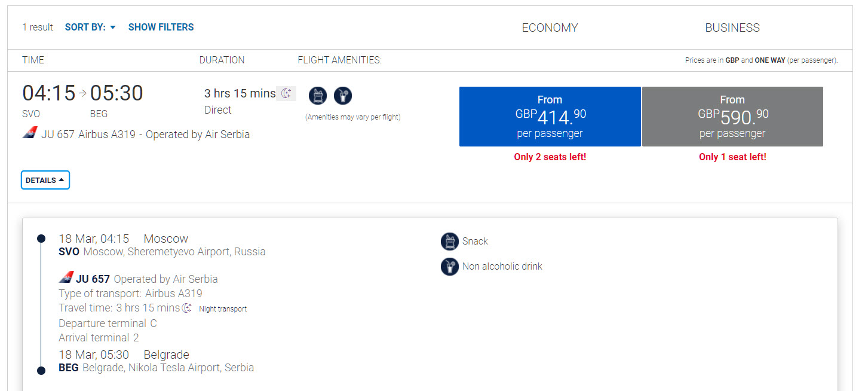Viewport: 868px width, 391px height.
Task: Click the 04:15 departure time
Action: tap(49, 93)
